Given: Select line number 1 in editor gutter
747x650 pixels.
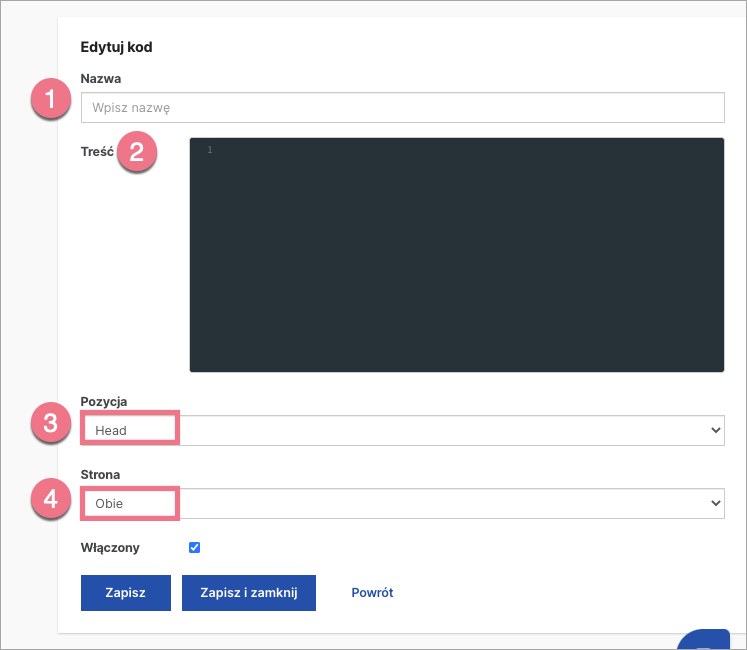Looking at the screenshot, I should coord(210,150).
